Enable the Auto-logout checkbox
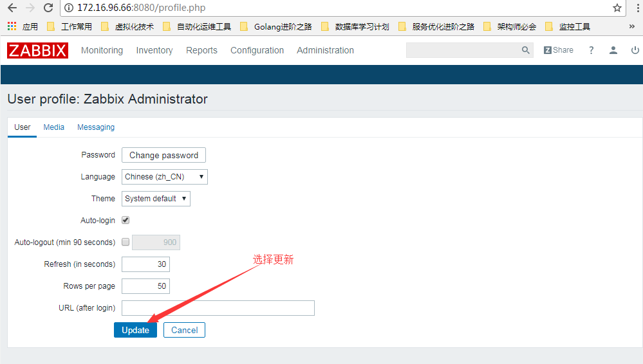The image size is (643, 364). point(126,242)
